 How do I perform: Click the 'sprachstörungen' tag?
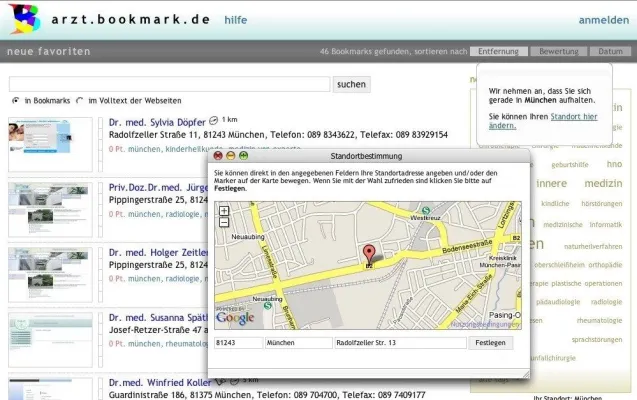pos(597,339)
